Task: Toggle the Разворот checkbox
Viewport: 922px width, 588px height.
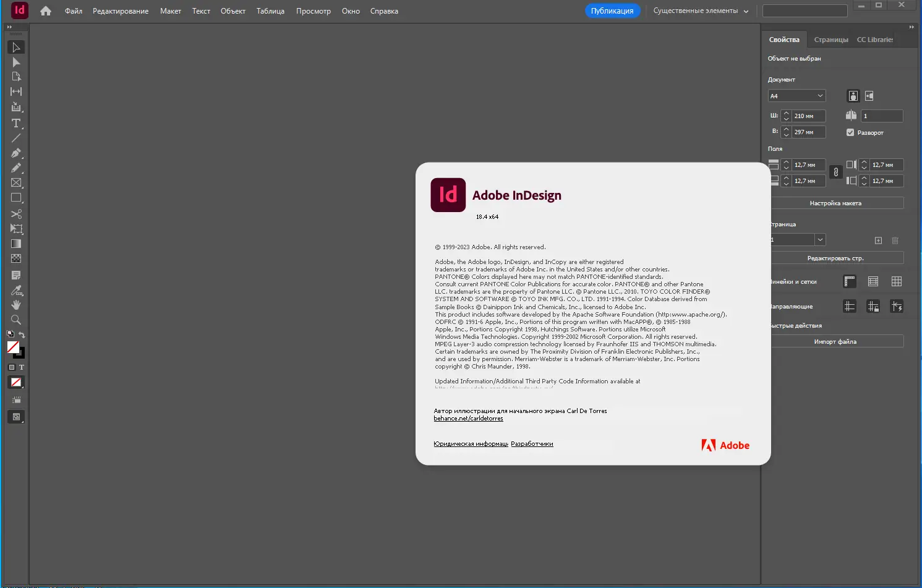Action: click(851, 132)
